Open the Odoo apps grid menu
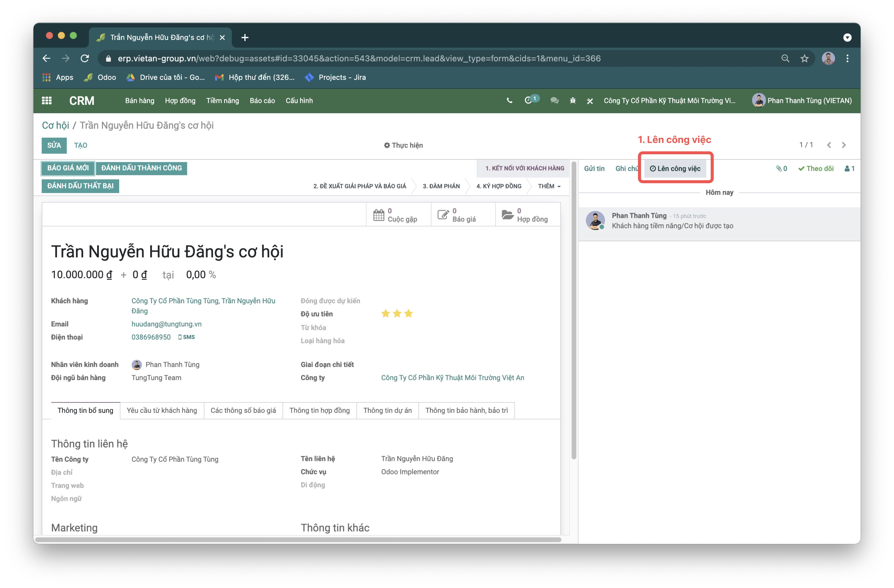This screenshot has height=588, width=894. [x=46, y=101]
